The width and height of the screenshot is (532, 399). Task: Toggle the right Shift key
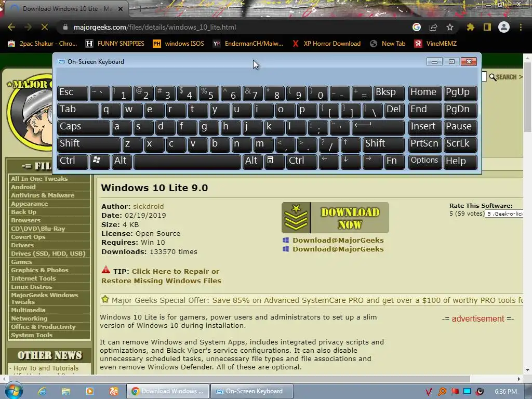point(384,144)
